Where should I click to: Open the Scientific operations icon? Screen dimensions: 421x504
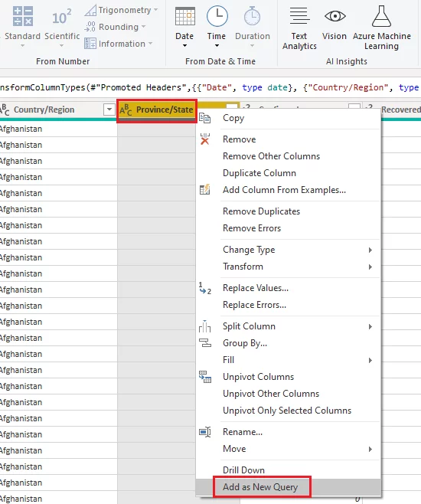coord(62,18)
